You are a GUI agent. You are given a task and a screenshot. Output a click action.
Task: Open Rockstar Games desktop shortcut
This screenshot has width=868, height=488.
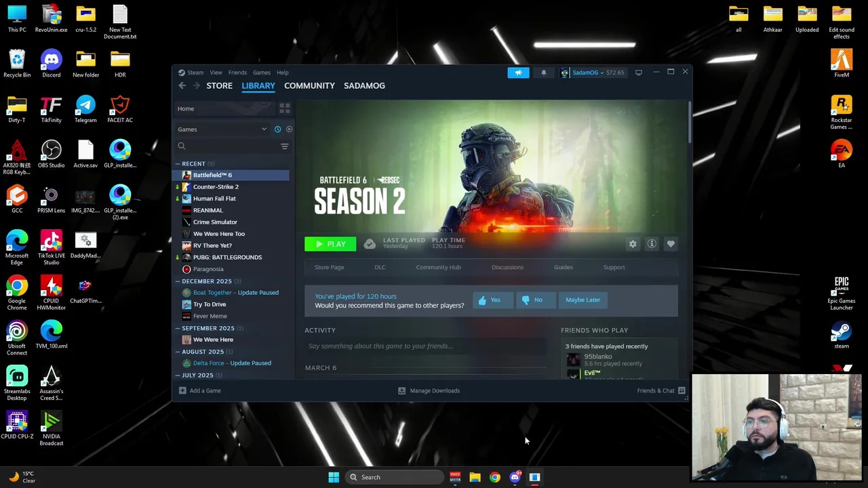coord(841,111)
